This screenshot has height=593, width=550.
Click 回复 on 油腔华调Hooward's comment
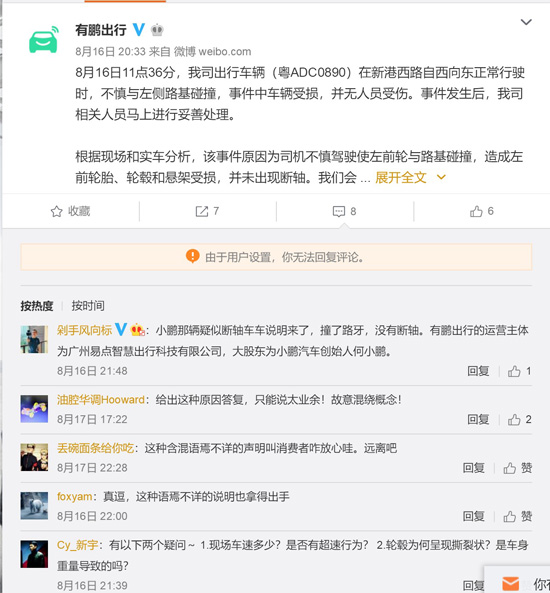pyautogui.click(x=478, y=419)
